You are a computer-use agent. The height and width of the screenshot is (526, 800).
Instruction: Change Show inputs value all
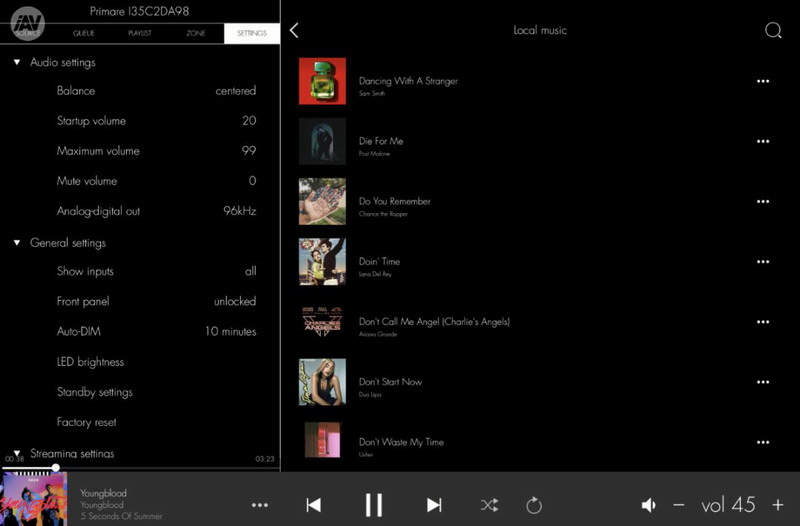251,271
